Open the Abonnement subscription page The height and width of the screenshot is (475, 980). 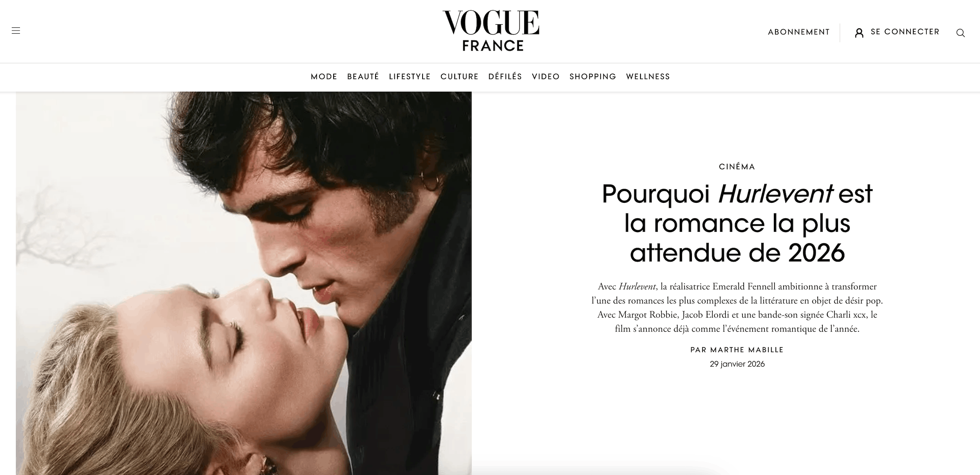799,32
